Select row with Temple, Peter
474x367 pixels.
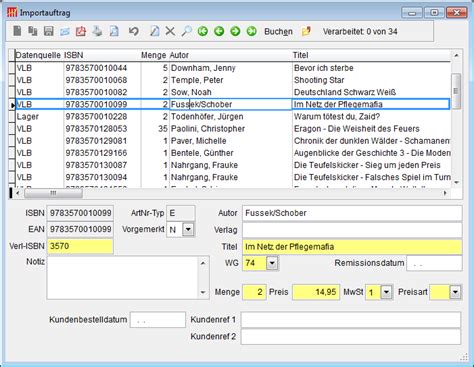pyautogui.click(x=232, y=80)
